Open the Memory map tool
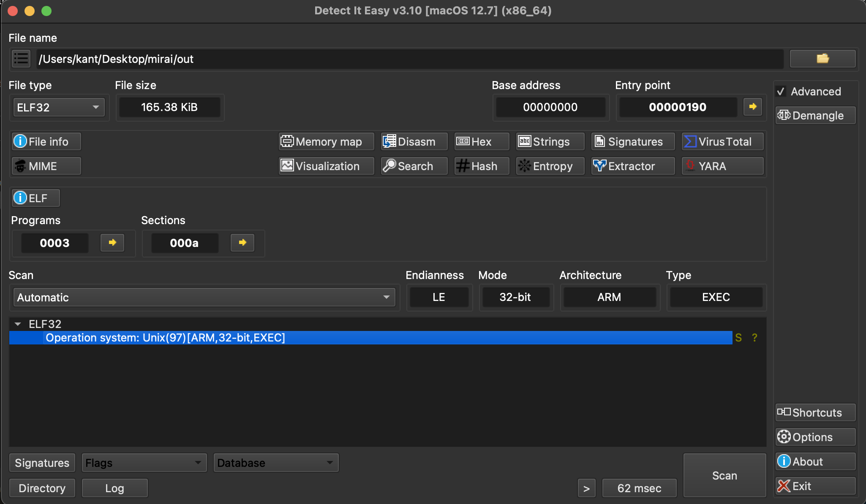Image resolution: width=866 pixels, height=504 pixels. click(326, 141)
